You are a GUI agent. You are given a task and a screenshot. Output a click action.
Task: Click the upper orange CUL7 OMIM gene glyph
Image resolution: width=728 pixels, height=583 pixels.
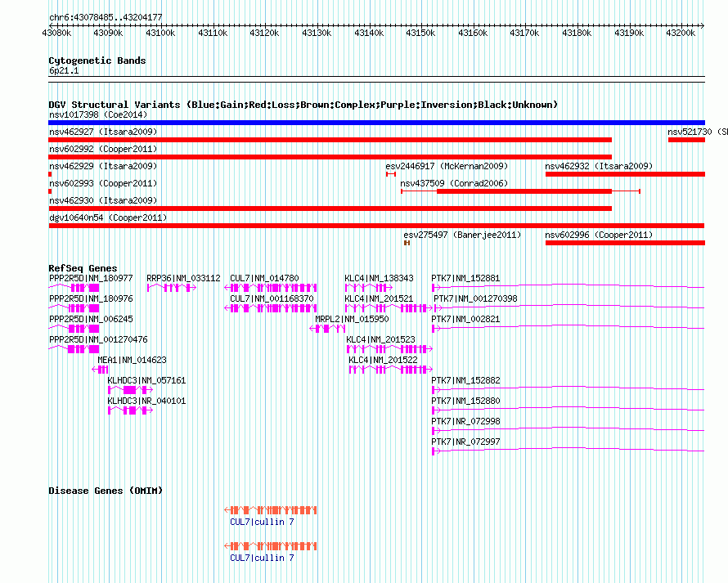pos(271,510)
